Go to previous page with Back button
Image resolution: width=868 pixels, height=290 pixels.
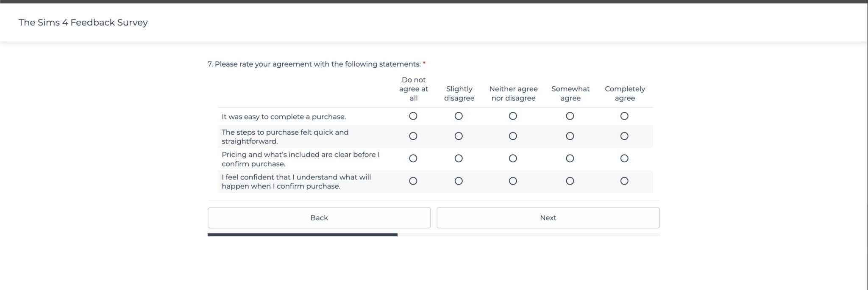[319, 218]
